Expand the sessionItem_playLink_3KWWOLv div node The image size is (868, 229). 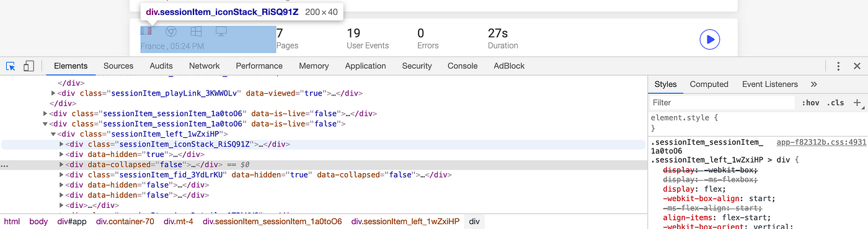coord(53,94)
